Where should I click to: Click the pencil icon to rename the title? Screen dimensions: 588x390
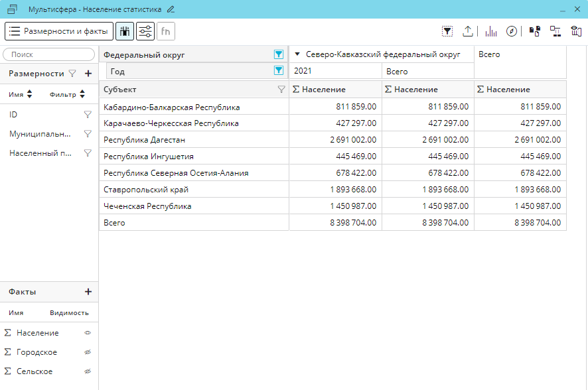pos(171,9)
